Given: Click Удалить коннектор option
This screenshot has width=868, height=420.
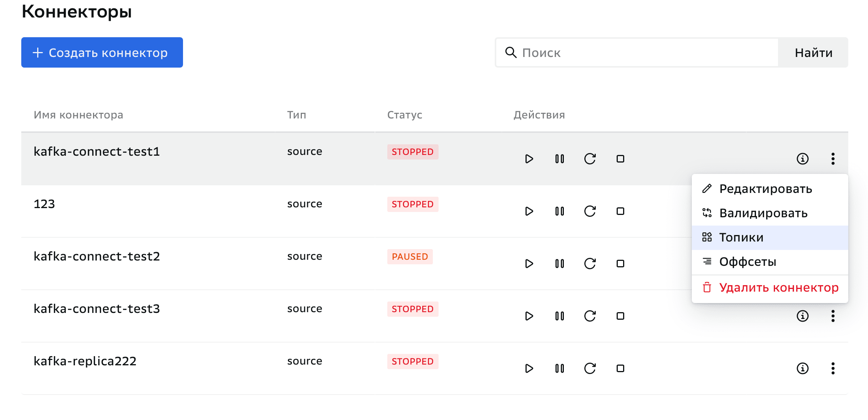Looking at the screenshot, I should click(x=778, y=287).
